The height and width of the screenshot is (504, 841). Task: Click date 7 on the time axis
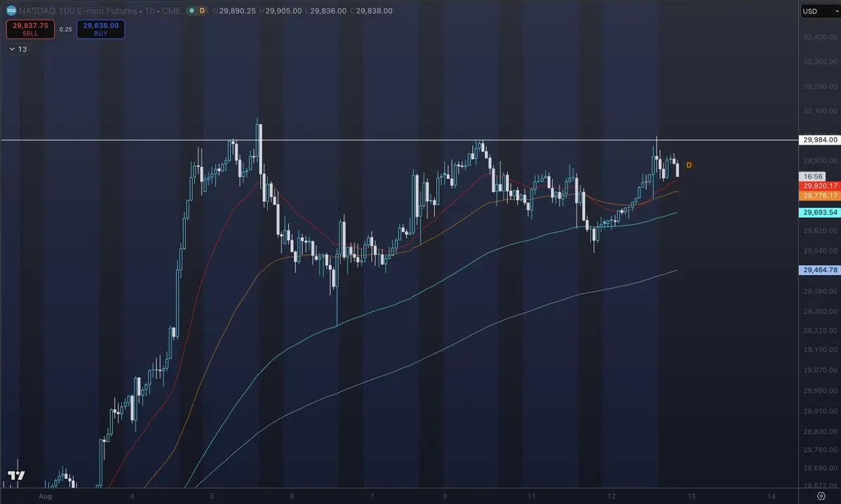(372, 496)
